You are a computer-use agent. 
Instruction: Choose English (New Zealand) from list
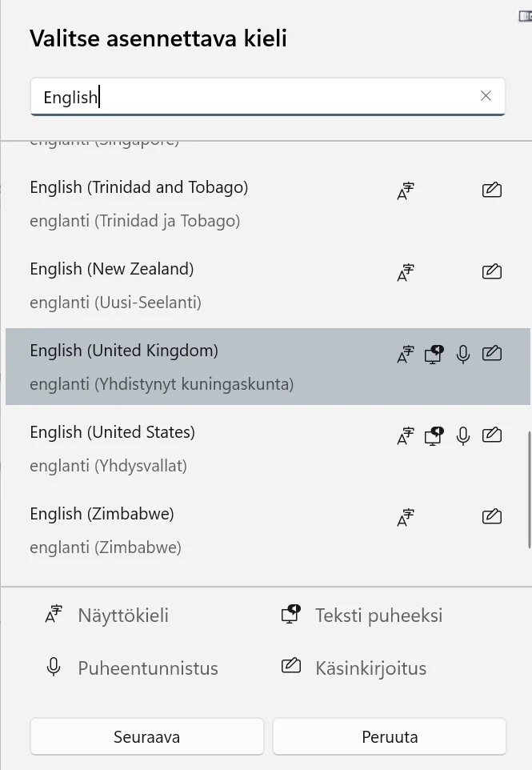tap(267, 285)
